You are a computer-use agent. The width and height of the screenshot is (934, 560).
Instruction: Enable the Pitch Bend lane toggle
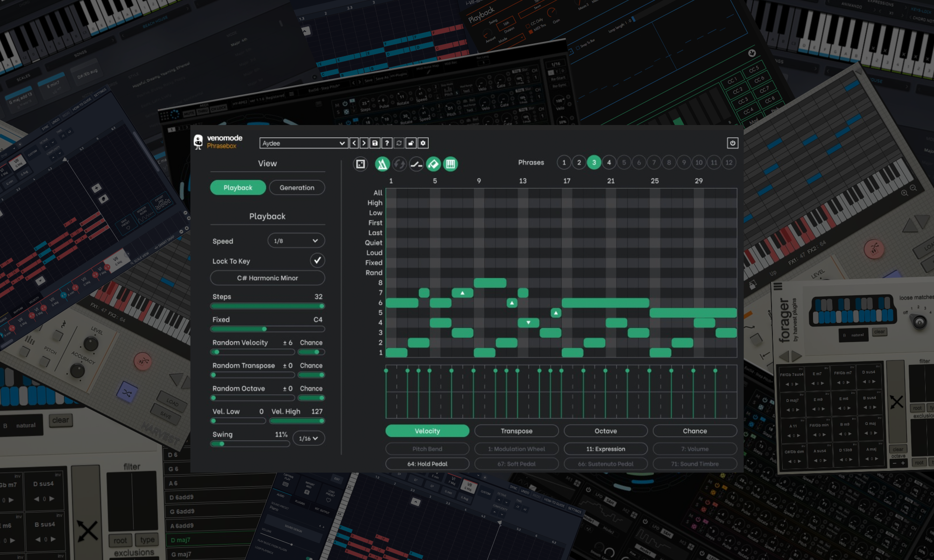(x=427, y=449)
